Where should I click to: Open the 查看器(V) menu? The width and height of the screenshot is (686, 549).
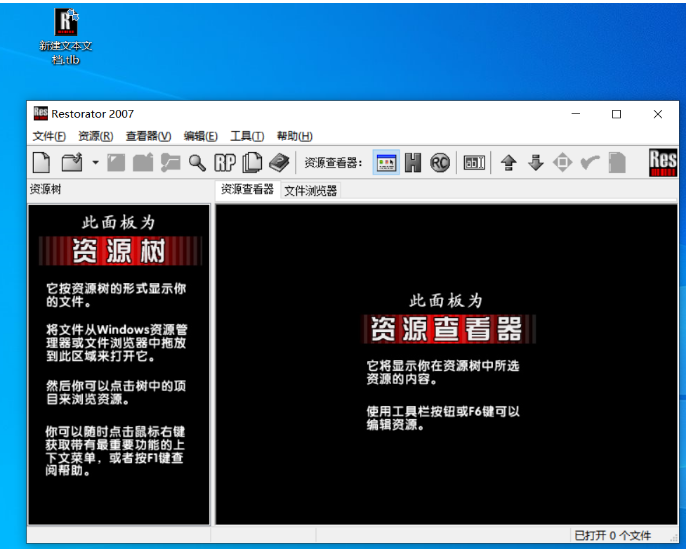pos(148,136)
